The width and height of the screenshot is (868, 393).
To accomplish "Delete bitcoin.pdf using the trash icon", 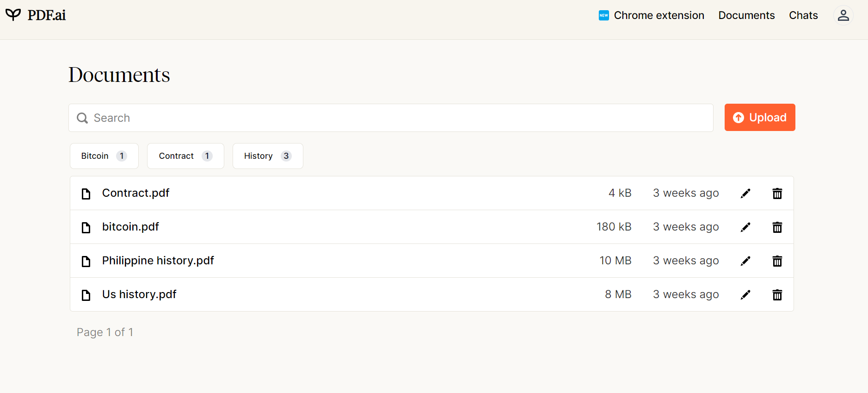I will click(777, 227).
